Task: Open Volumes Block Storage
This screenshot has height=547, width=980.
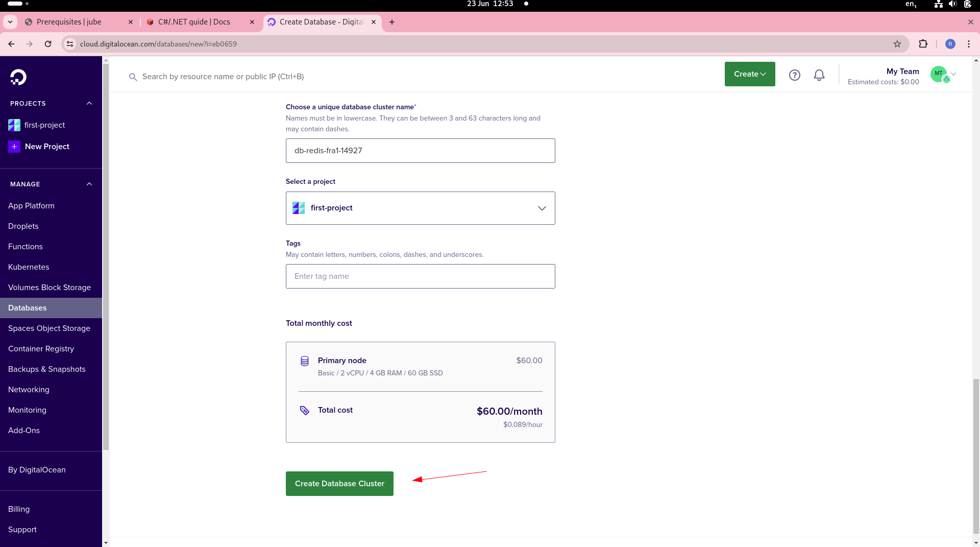Action: [50, 288]
